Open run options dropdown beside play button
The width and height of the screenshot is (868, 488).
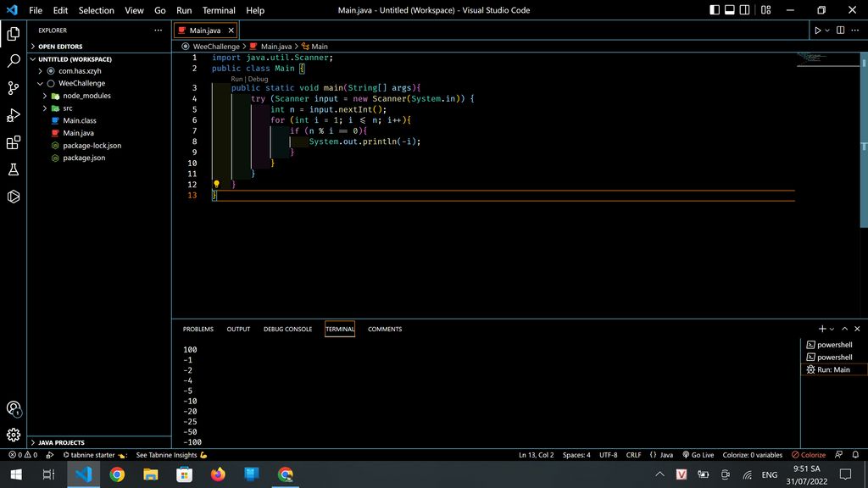pos(827,30)
